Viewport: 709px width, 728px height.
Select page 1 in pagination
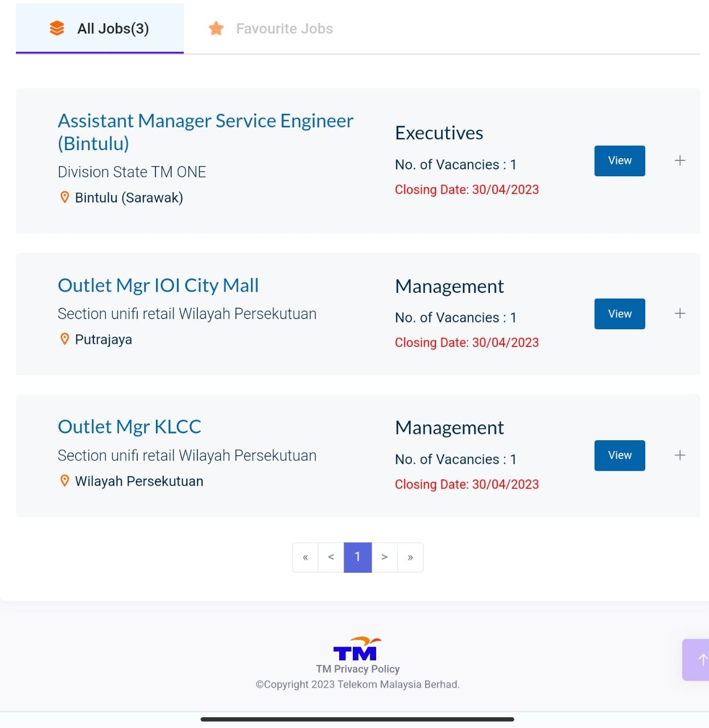click(x=358, y=557)
